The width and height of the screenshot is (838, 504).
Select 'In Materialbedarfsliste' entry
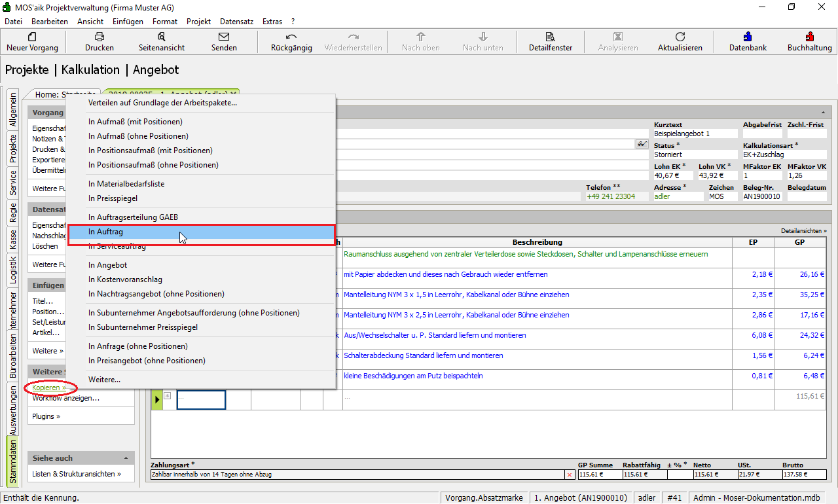pyautogui.click(x=126, y=184)
